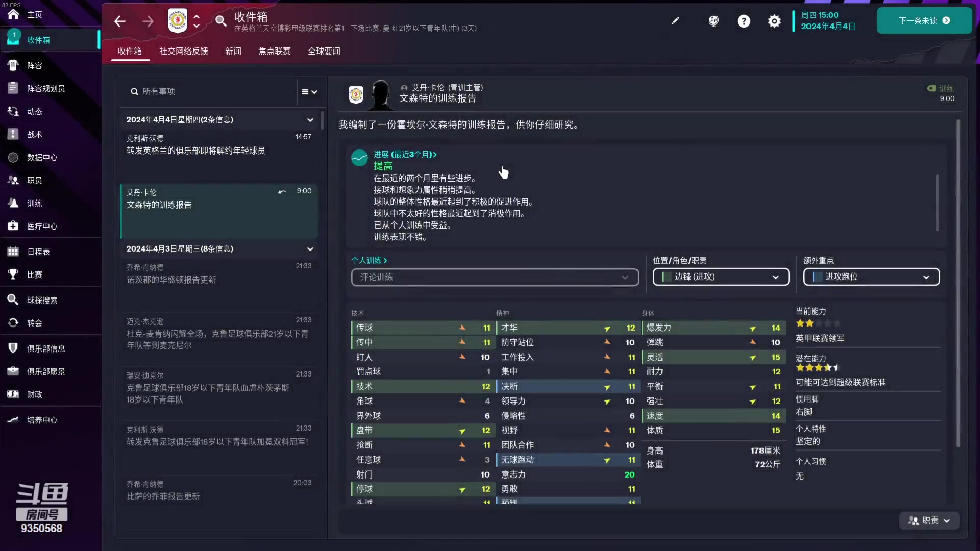
Task: Open the 财政 finances page
Action: 35,394
